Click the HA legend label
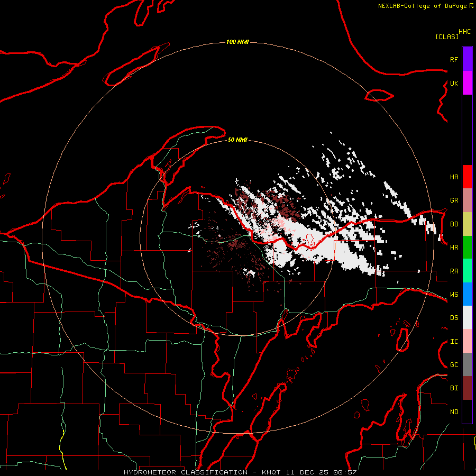The image size is (476, 476). (454, 177)
